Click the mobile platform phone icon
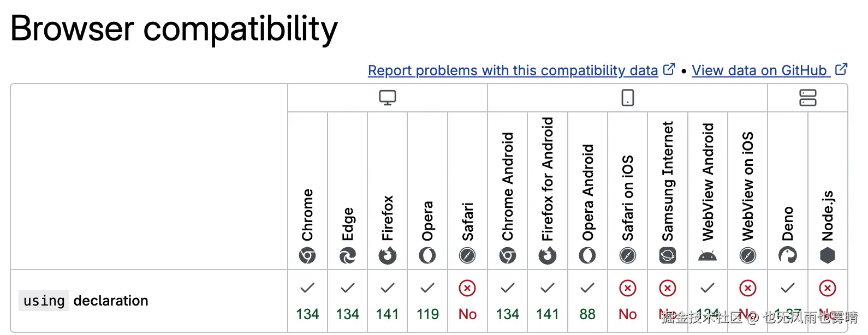This screenshot has height=335, width=868. click(x=628, y=98)
